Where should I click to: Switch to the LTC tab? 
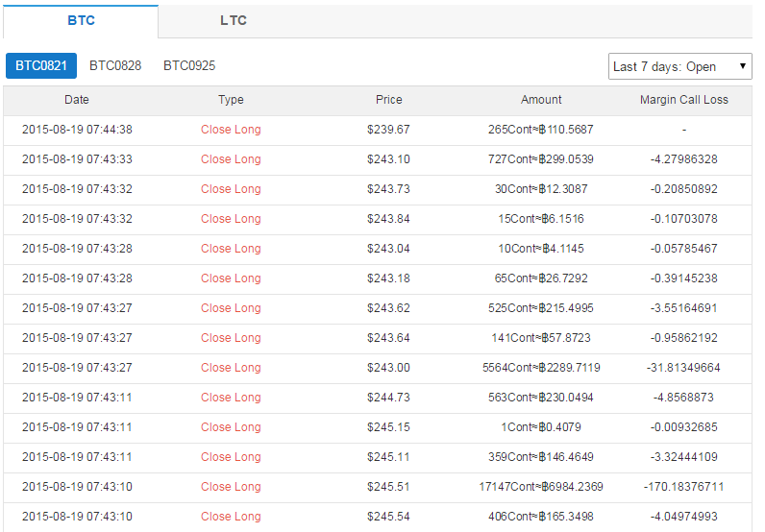click(234, 20)
